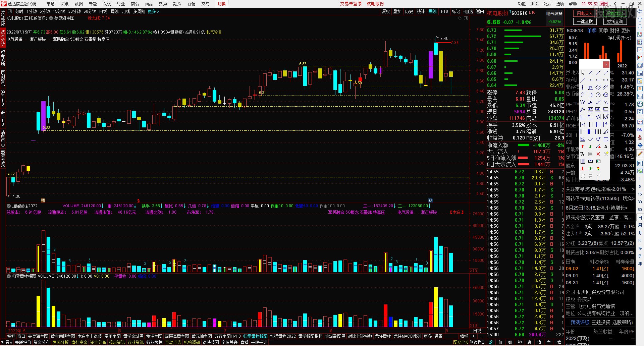644x346 pixels.
Task: Select the ruler measurement tool
Action: pyautogui.click(x=590, y=161)
